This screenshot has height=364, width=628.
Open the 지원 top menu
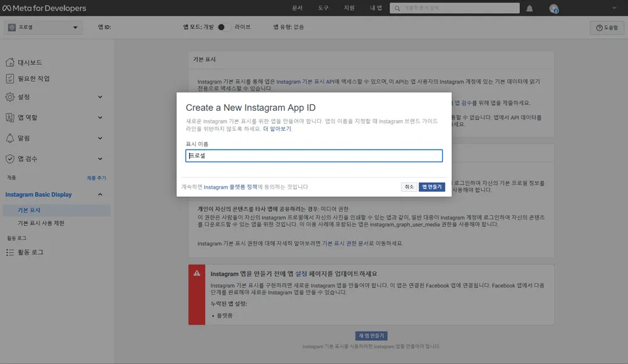tap(349, 8)
